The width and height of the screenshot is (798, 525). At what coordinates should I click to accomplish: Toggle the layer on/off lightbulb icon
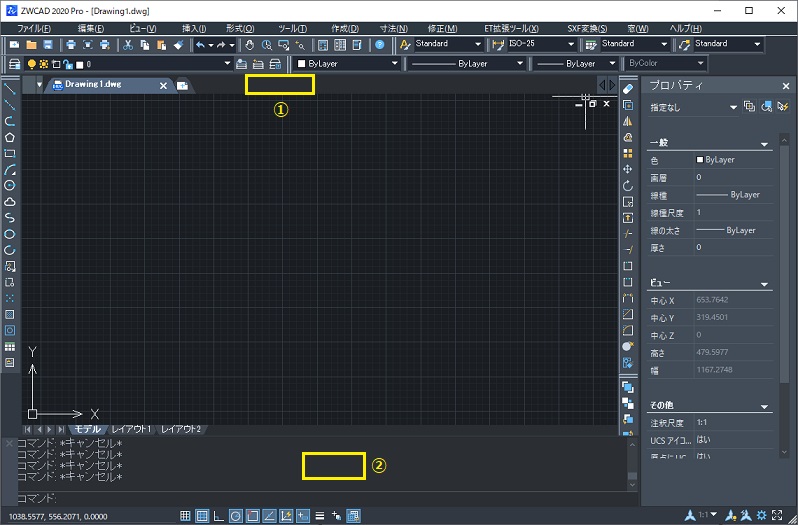click(32, 64)
